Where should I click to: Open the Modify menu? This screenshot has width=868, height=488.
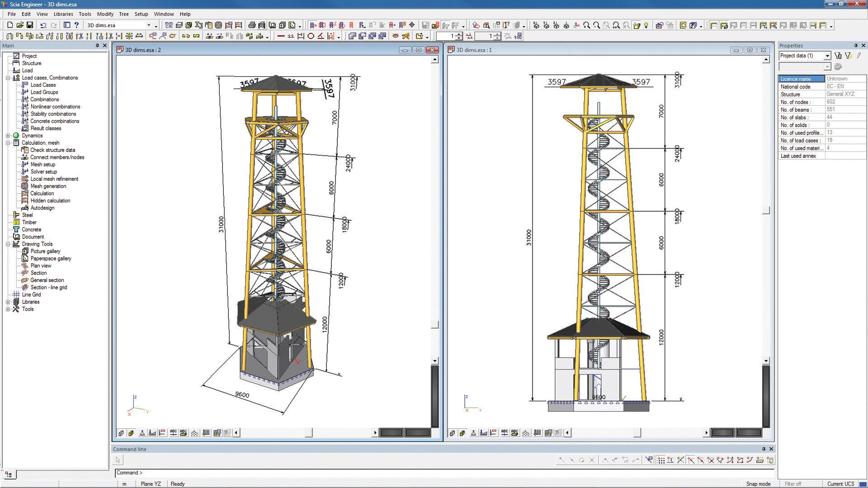[105, 14]
